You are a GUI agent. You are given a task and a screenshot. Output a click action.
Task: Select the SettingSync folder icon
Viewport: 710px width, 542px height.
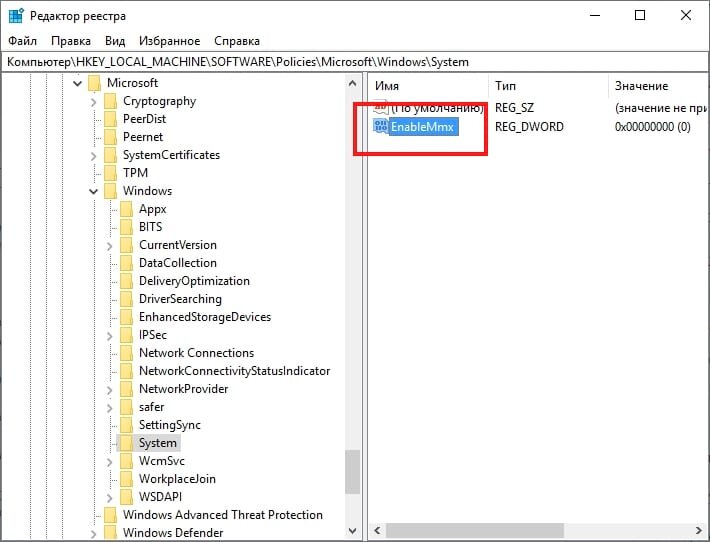126,425
